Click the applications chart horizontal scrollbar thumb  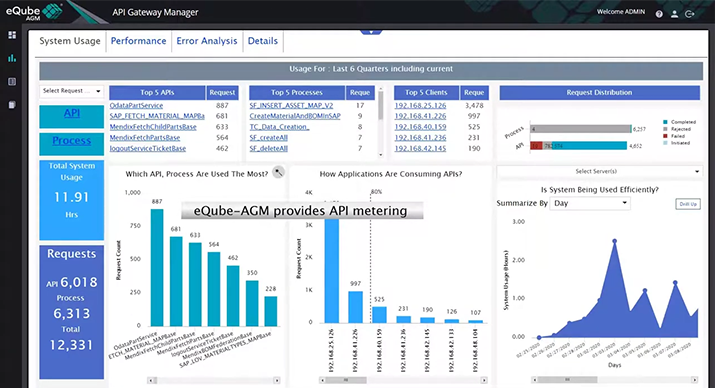click(346, 380)
